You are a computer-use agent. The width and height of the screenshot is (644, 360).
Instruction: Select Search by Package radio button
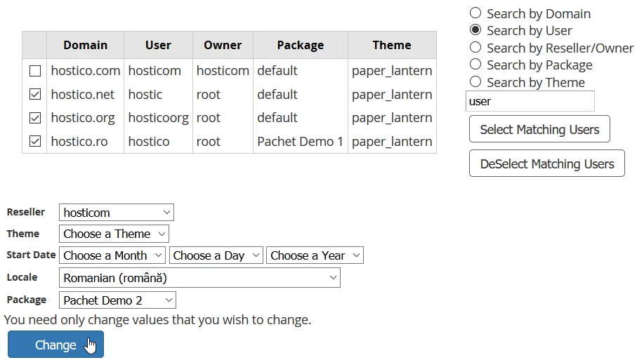[475, 65]
